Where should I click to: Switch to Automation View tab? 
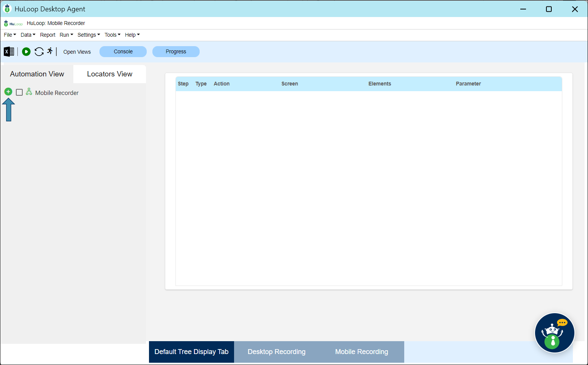[x=37, y=74]
